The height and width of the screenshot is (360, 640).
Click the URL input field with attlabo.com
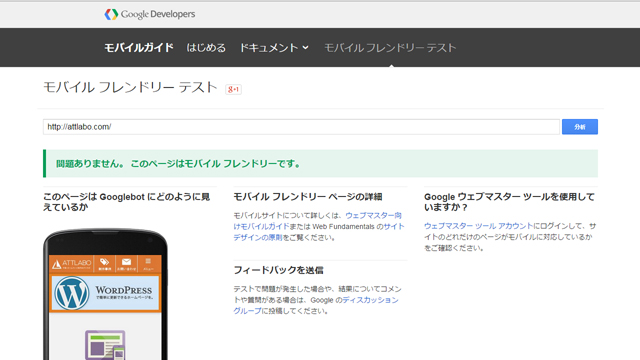pos(301,127)
